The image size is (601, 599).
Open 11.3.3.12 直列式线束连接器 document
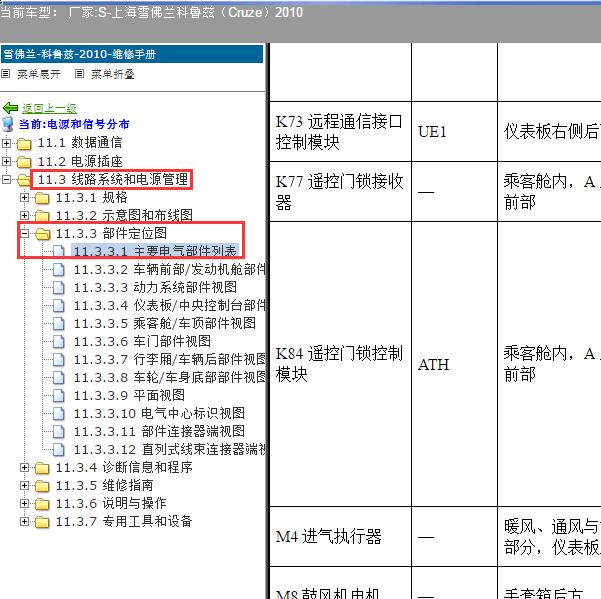[169, 449]
